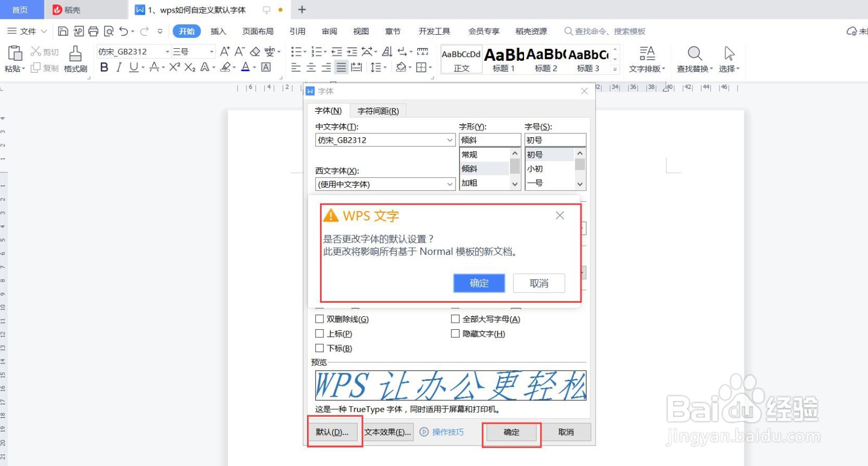Click the Print icon in quick access toolbar

point(93,31)
